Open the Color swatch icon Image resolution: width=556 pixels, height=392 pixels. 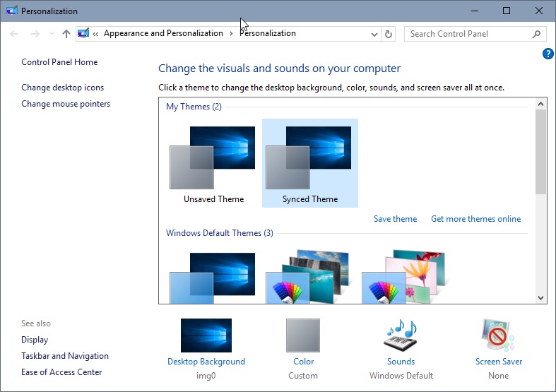tap(303, 335)
